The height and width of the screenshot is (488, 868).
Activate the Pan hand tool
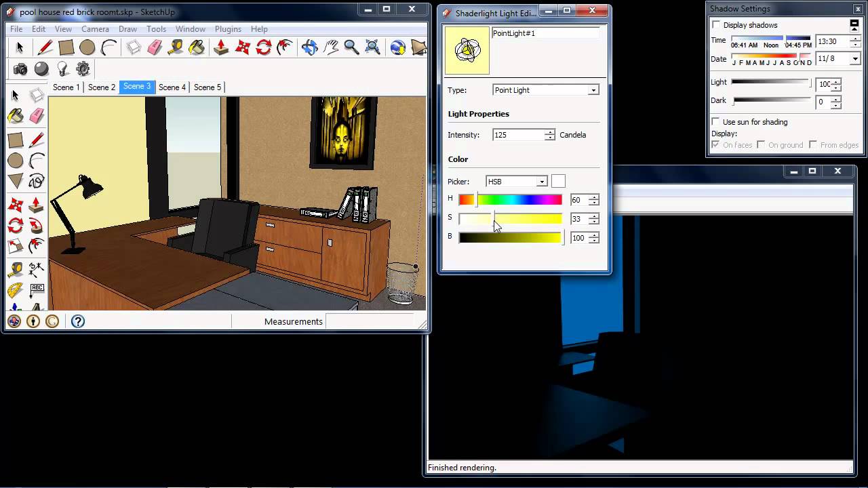pyautogui.click(x=330, y=47)
